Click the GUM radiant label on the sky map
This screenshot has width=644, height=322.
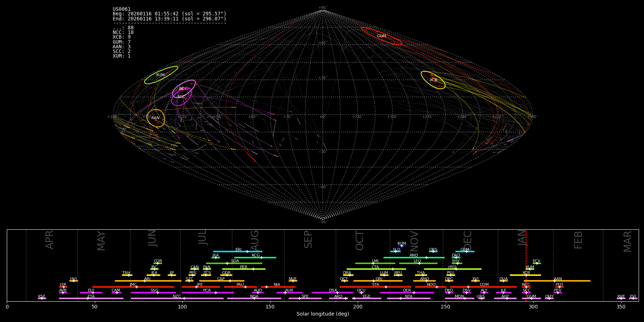coord(381,36)
